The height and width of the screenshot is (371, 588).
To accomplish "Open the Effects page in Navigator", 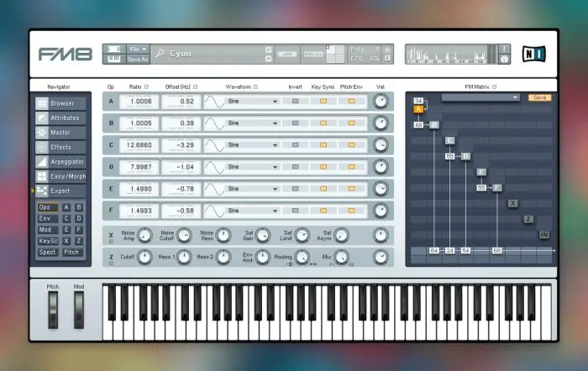I will coord(60,147).
